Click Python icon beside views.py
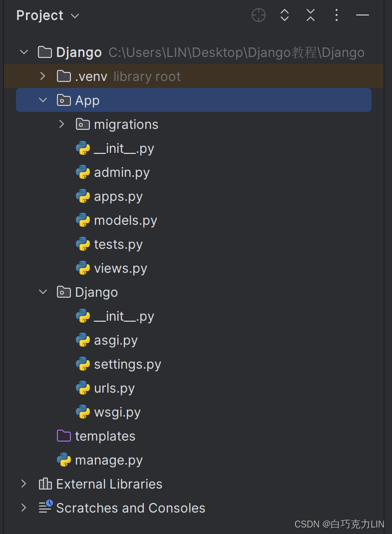The height and width of the screenshot is (534, 392). coord(83,268)
